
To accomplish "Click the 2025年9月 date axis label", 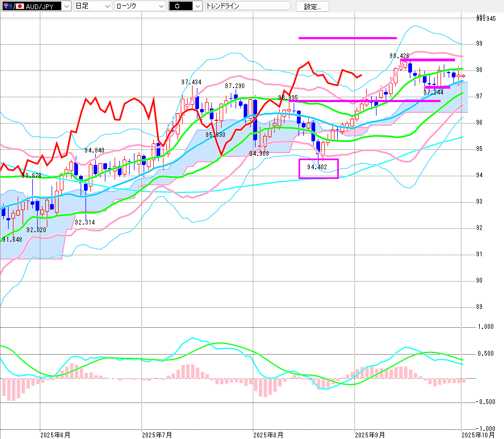I will tap(370, 434).
